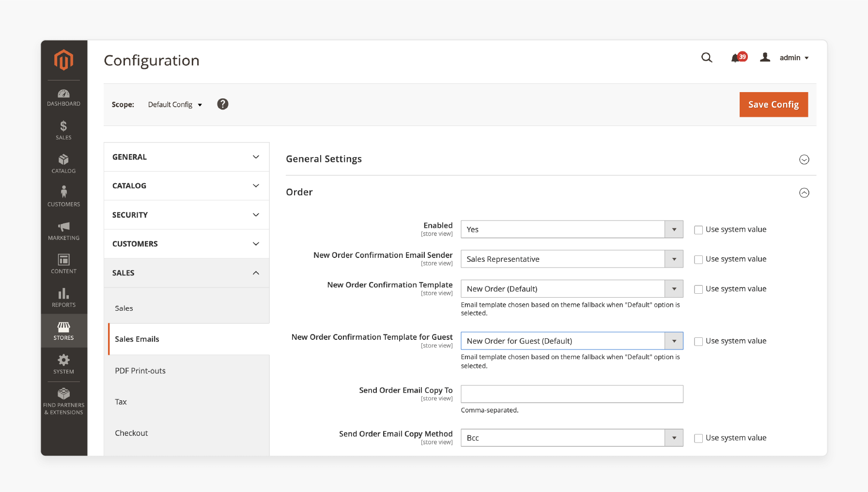
Task: Collapse the Order section
Action: 804,193
